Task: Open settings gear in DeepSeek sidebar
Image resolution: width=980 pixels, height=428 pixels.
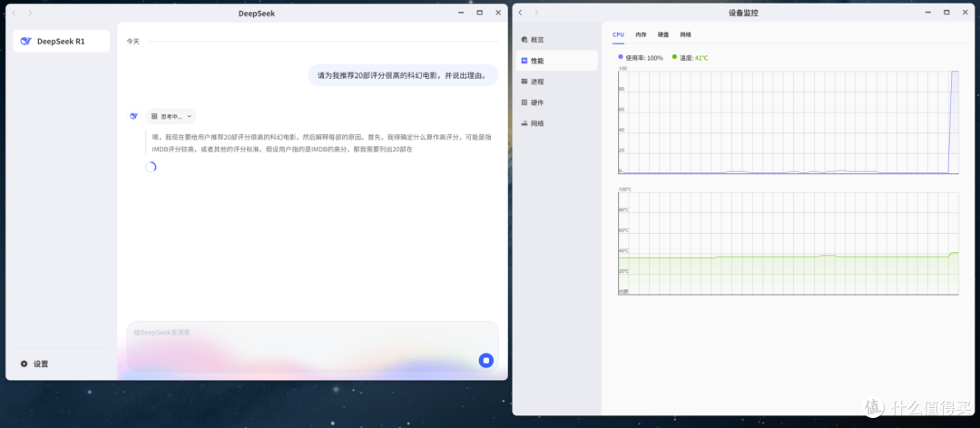Action: 24,364
